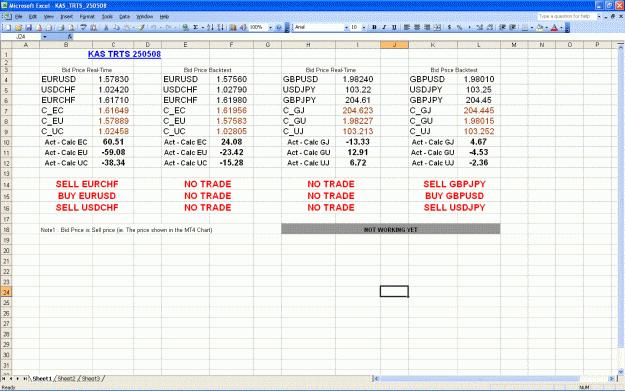Expand the AutoSum dropdown arrow

203,27
